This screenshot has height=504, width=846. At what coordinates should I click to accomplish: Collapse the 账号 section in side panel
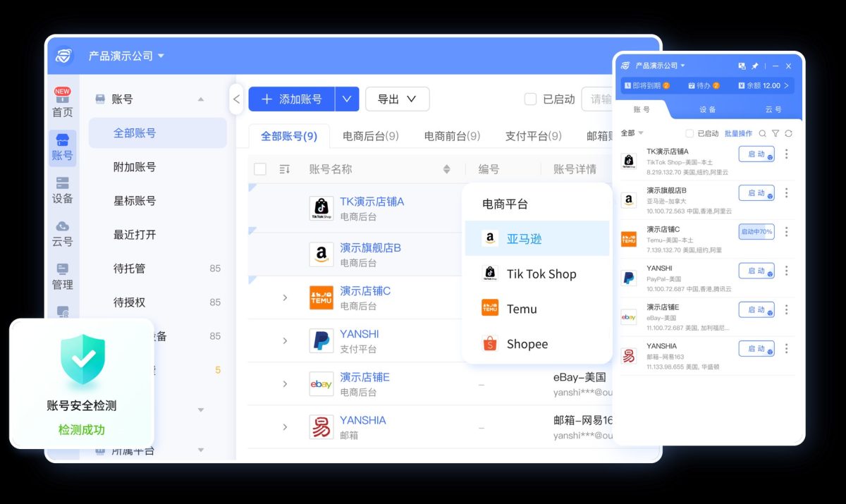coord(201,99)
